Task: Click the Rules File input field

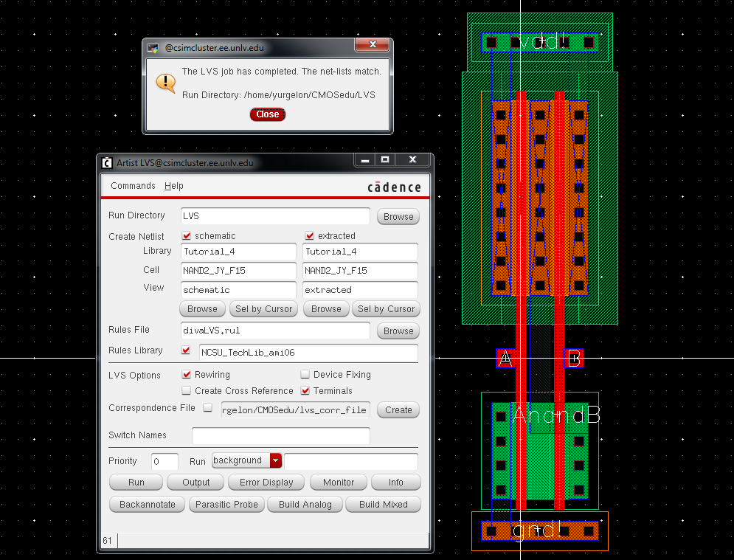Action: click(x=274, y=331)
